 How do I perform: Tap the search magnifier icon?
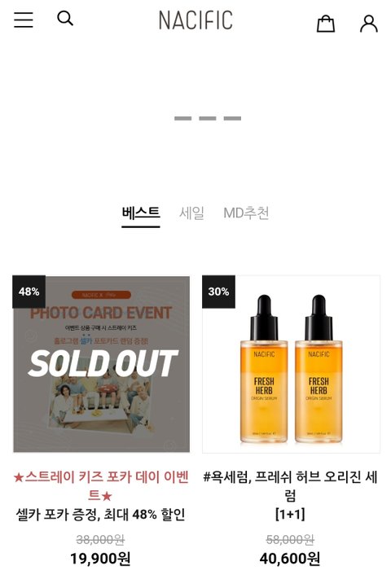(x=65, y=18)
